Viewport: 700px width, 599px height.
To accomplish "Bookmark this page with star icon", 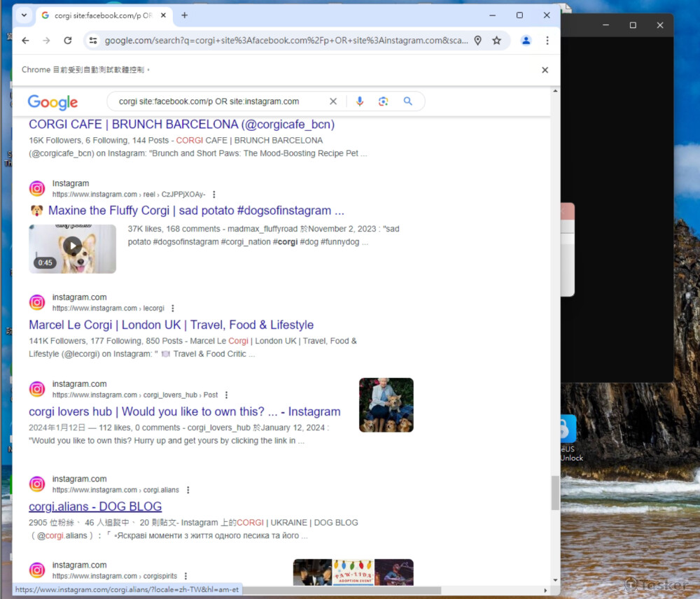I will click(x=497, y=41).
